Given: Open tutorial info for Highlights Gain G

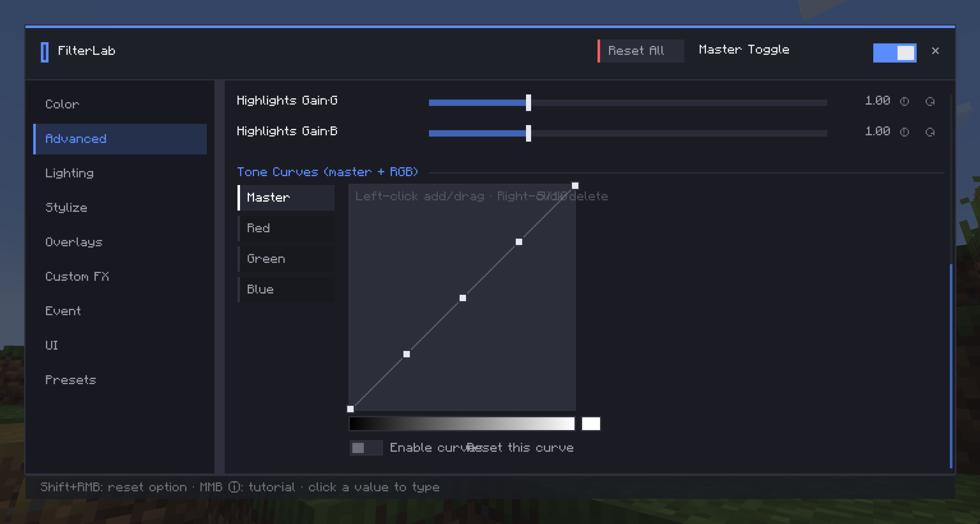Looking at the screenshot, I should (x=904, y=101).
